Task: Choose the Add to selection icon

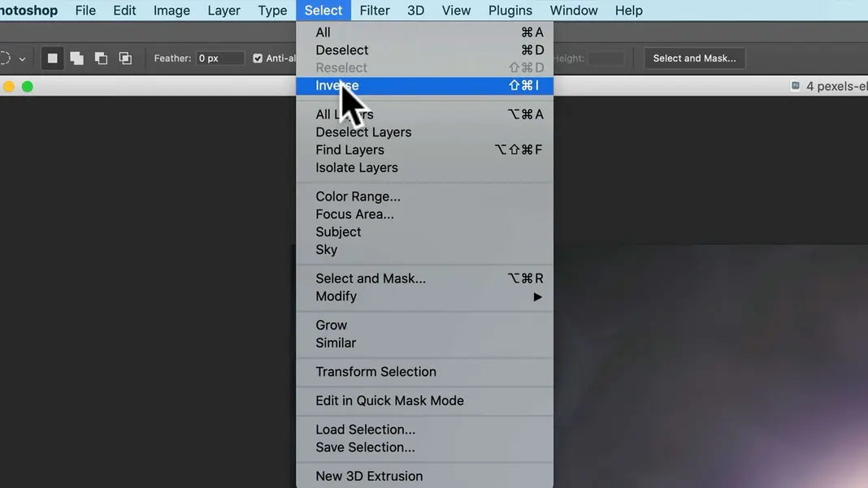Action: pyautogui.click(x=77, y=58)
